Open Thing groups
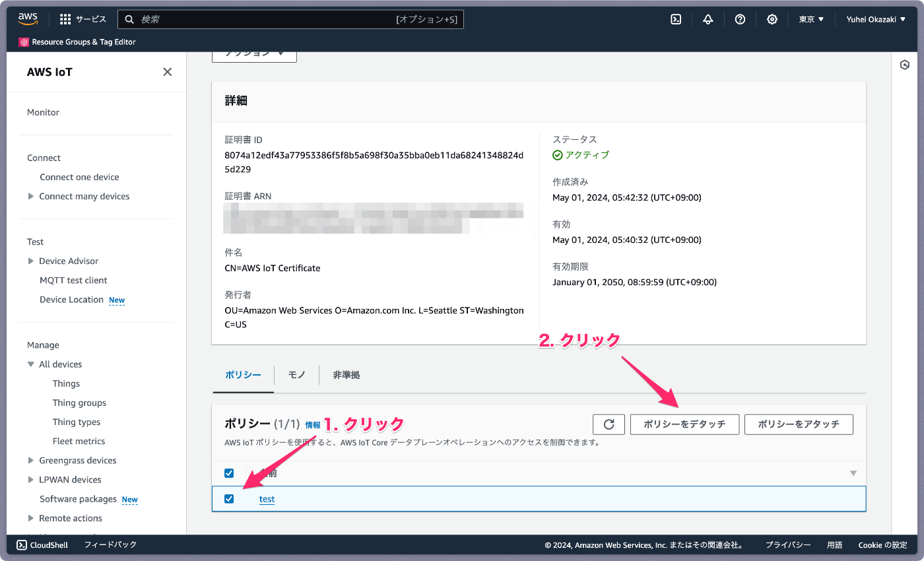Image resolution: width=924 pixels, height=561 pixels. 79,403
